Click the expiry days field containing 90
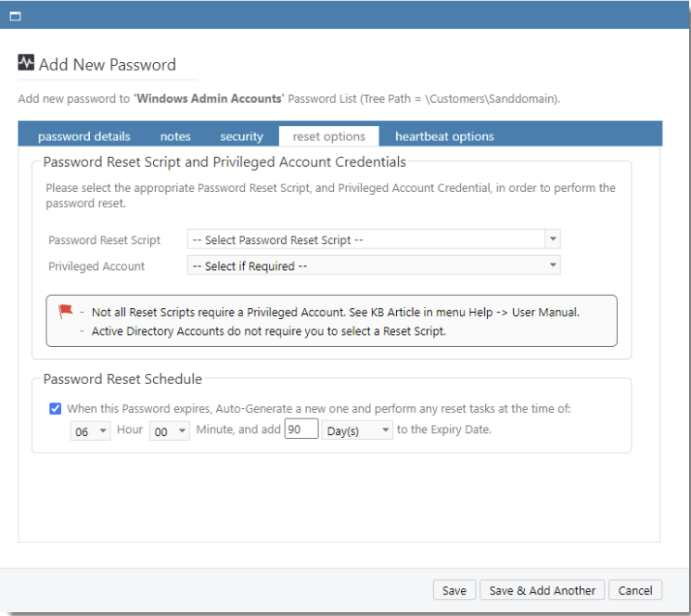The height and width of the screenshot is (616, 691). point(301,430)
